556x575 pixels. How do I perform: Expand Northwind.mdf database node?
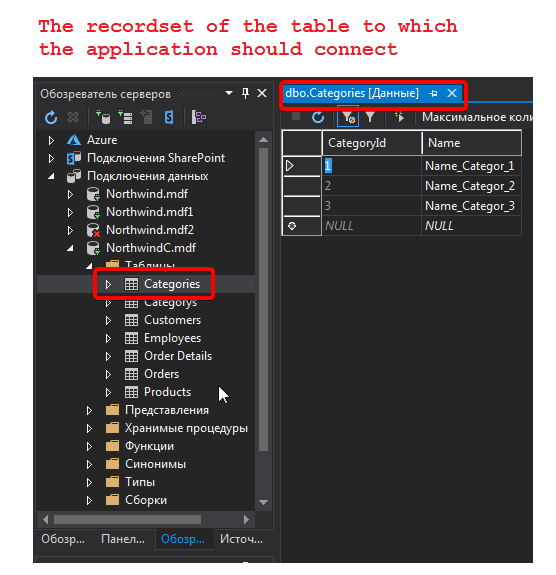click(x=70, y=194)
